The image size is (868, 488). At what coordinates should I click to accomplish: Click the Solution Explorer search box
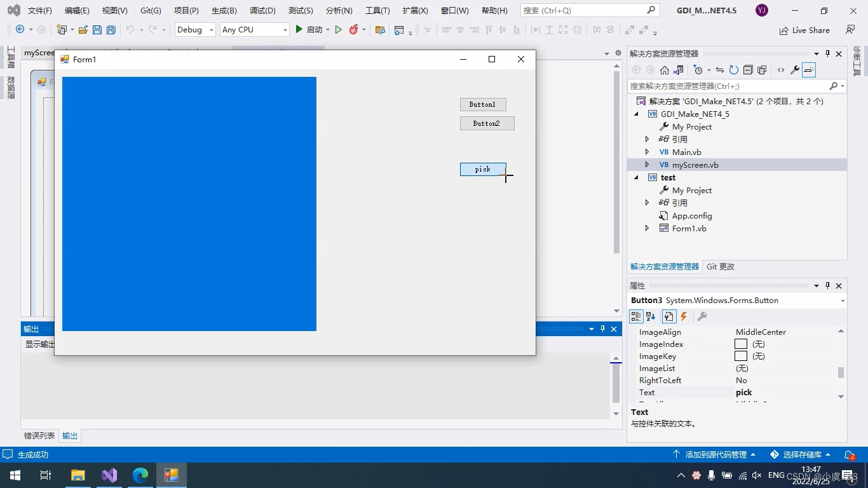728,86
